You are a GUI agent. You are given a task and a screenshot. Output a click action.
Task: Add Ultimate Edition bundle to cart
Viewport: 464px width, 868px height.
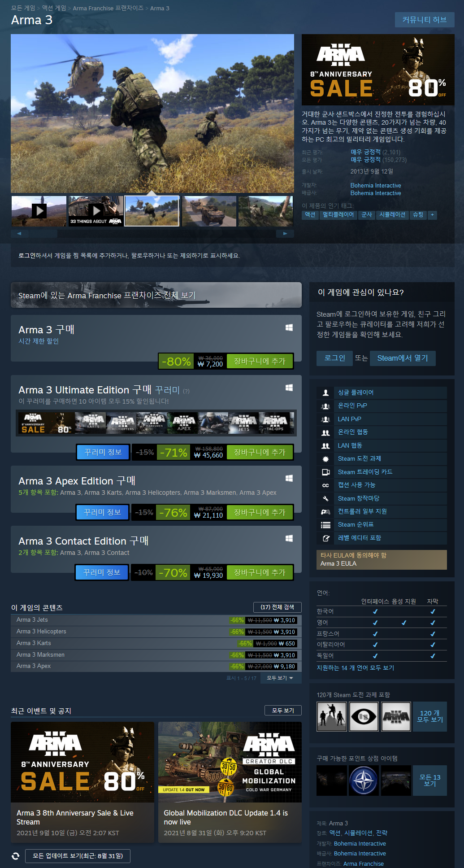tap(260, 452)
